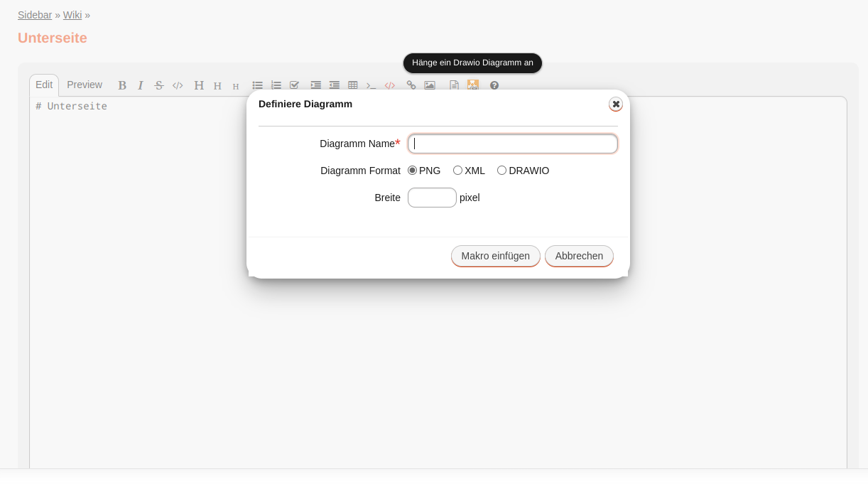Choose XML as the diagram format

(x=458, y=171)
